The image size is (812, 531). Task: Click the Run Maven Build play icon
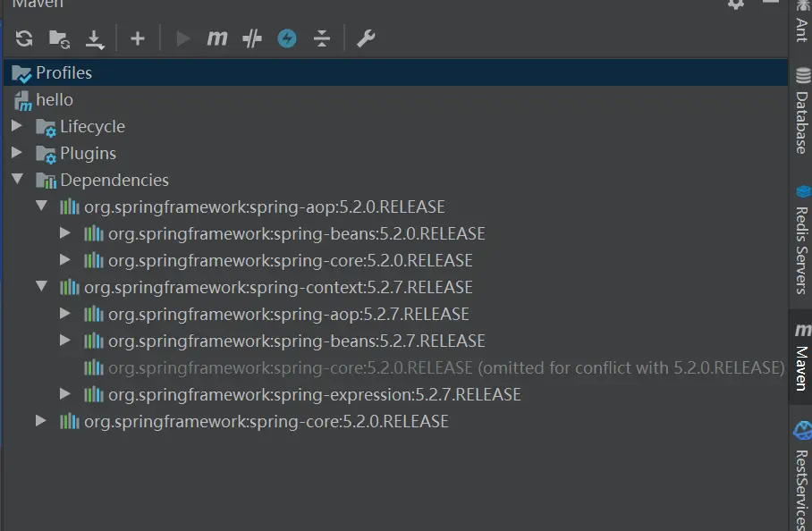pyautogui.click(x=182, y=38)
